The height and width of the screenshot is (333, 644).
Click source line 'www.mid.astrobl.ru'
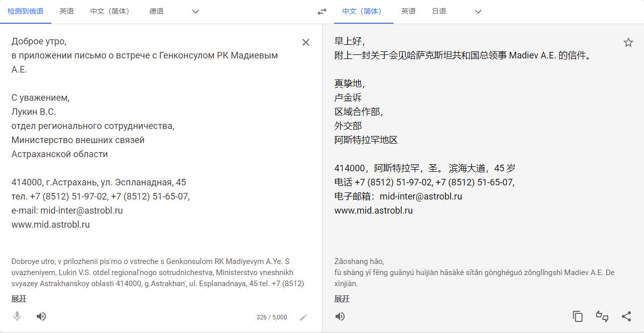point(50,225)
